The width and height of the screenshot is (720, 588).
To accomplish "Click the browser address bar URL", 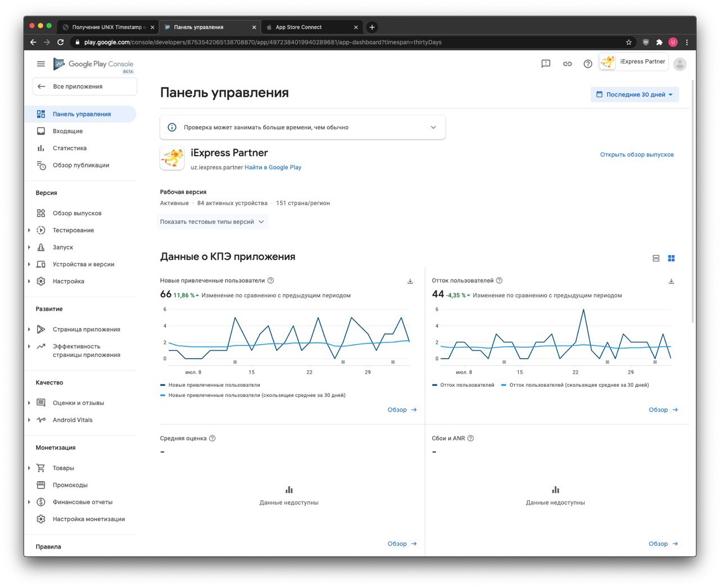I will point(263,42).
